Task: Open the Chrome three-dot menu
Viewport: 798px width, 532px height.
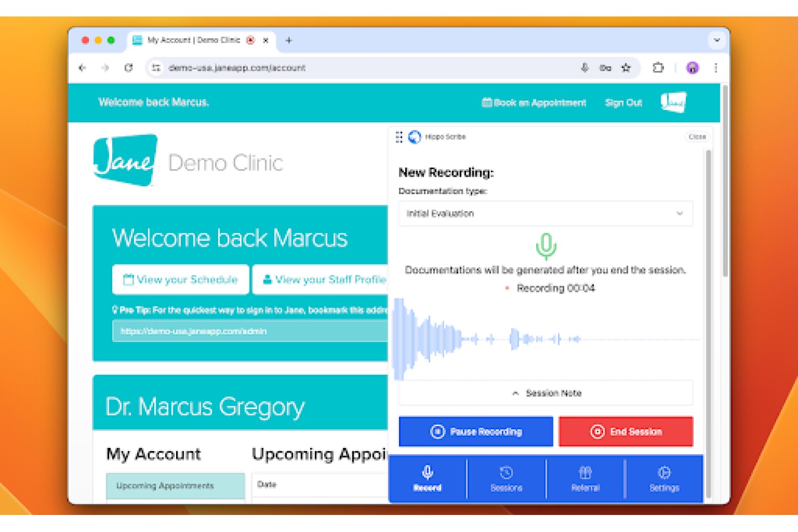Action: point(716,68)
